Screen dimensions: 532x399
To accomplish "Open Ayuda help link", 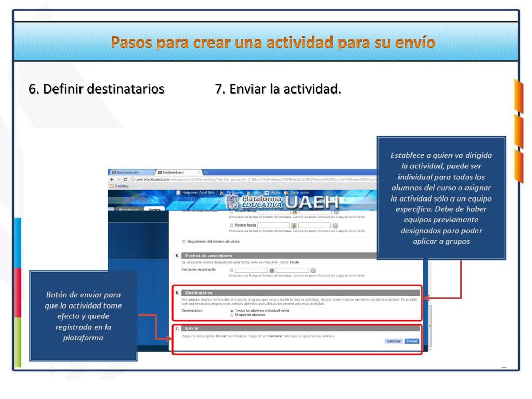I will pyautogui.click(x=275, y=192).
